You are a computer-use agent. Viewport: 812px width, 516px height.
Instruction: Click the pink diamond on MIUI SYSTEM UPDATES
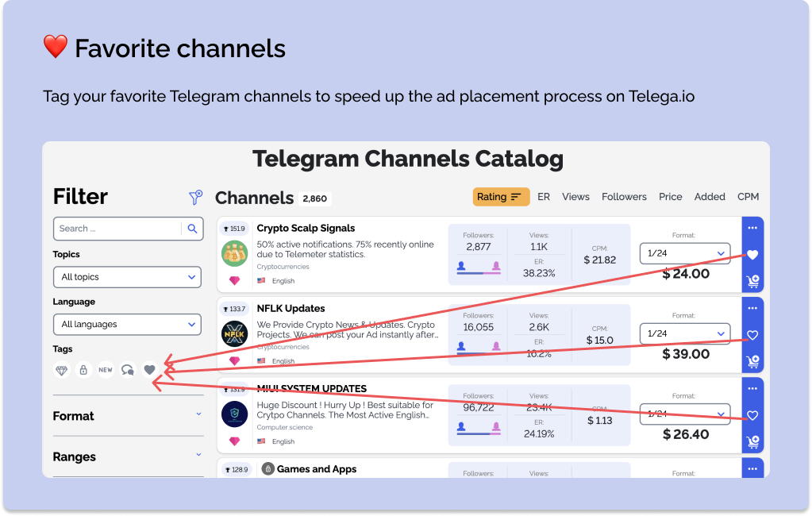coord(235,441)
